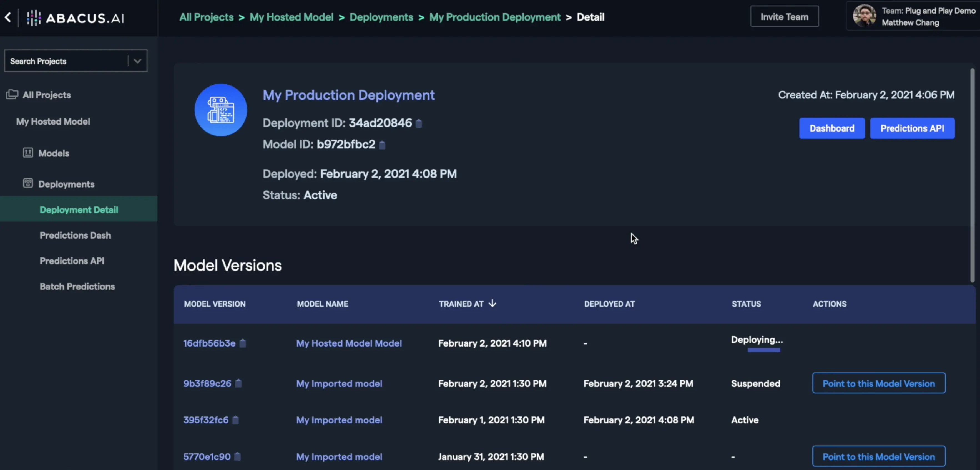Screen dimensions: 980x470
Task: Click the Deployments icon in the sidebar
Action: tap(28, 183)
